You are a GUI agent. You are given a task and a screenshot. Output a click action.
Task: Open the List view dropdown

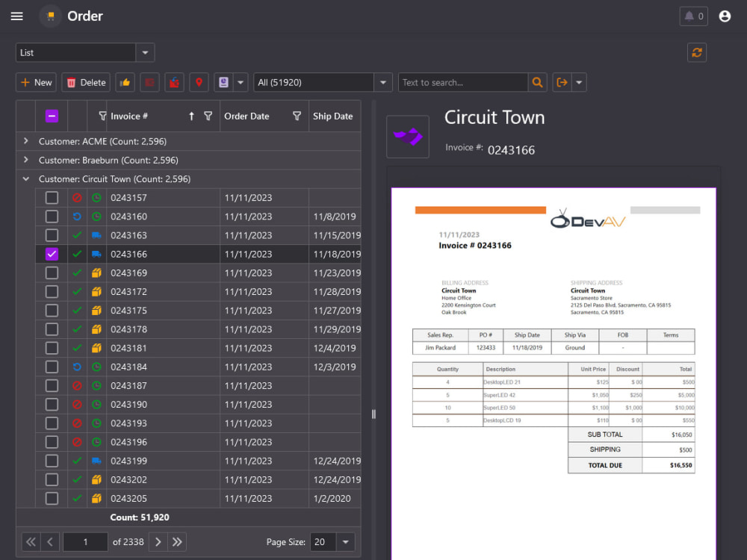[x=146, y=52]
